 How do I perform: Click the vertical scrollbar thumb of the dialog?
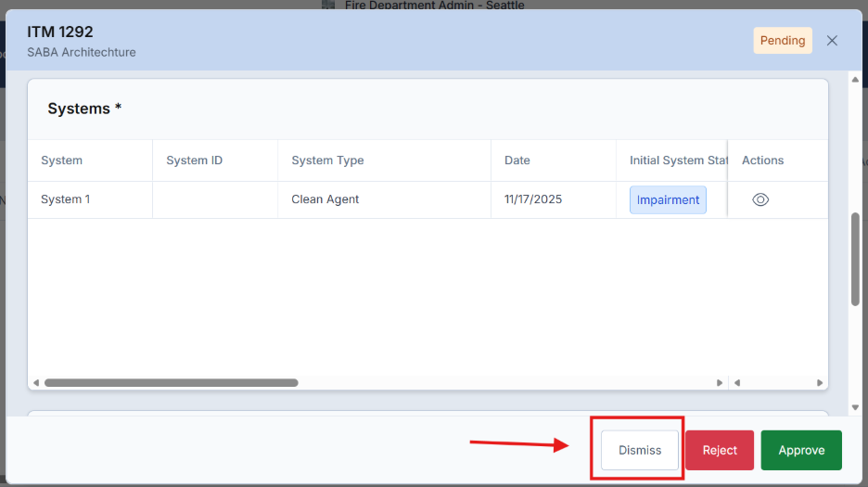pyautogui.click(x=855, y=260)
